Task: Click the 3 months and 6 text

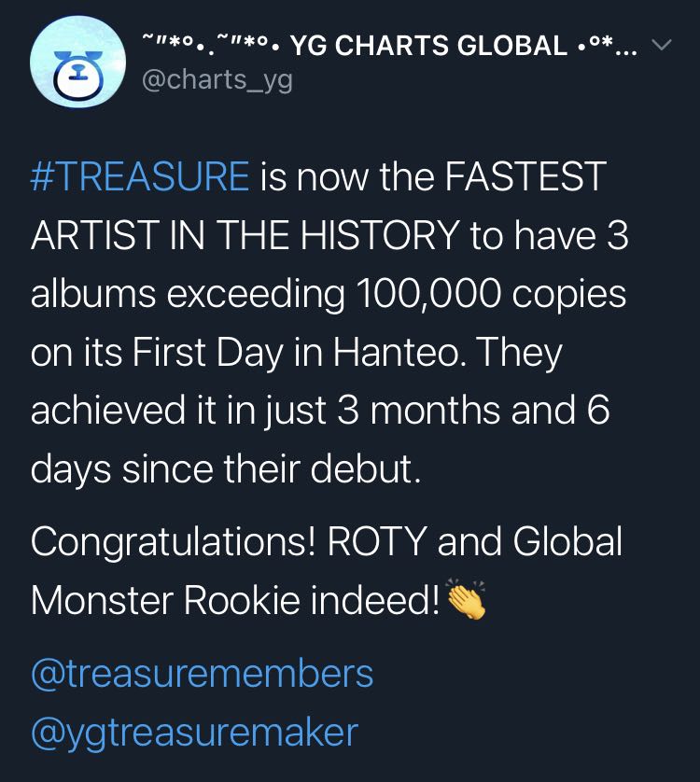Action: coord(473,411)
